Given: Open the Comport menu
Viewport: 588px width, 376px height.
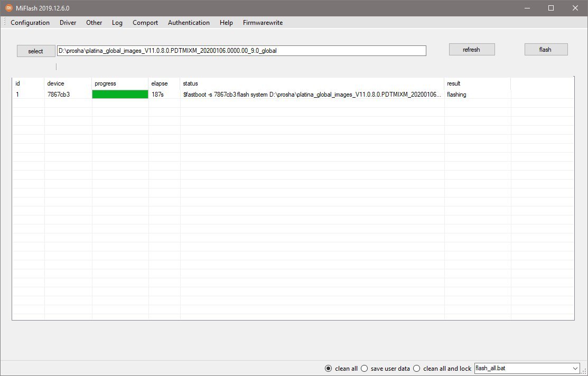Looking at the screenshot, I should point(145,23).
